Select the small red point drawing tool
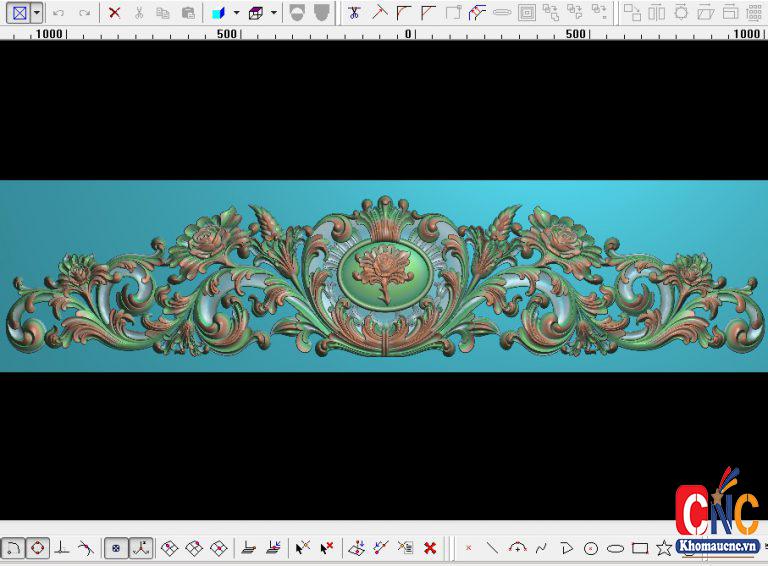The image size is (768, 566). click(469, 548)
